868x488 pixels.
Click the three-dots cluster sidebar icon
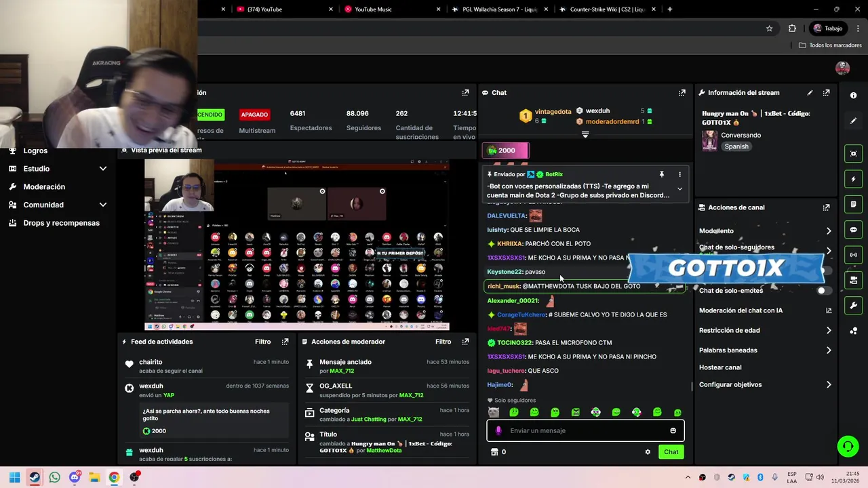tap(853, 331)
